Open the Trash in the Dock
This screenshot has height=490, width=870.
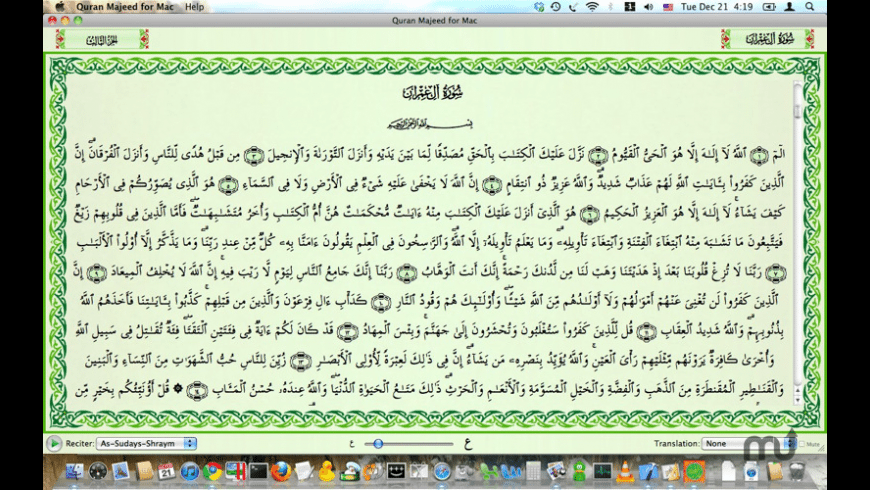click(797, 471)
